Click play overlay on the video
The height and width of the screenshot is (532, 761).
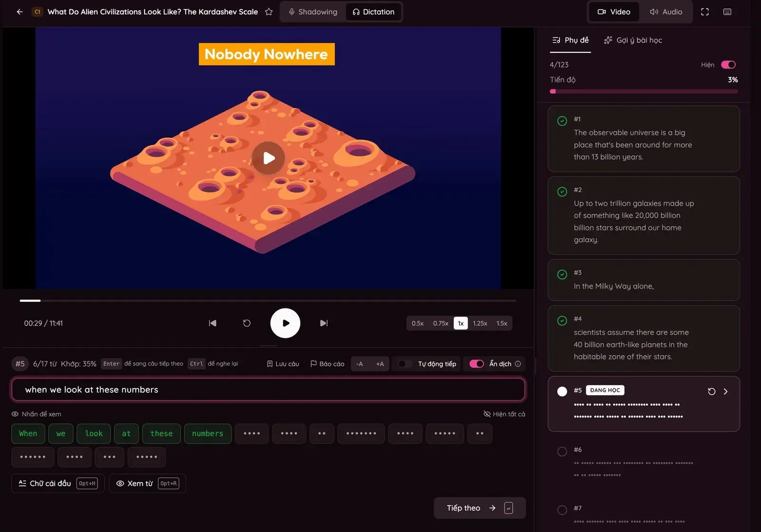(268, 158)
